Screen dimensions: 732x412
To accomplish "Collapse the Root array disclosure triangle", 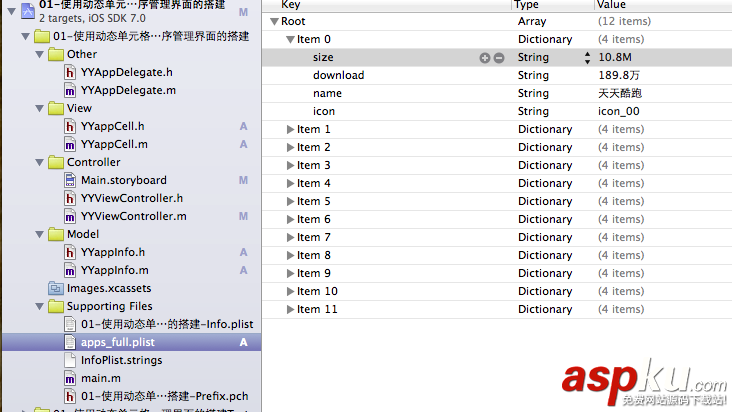I will click(x=274, y=21).
